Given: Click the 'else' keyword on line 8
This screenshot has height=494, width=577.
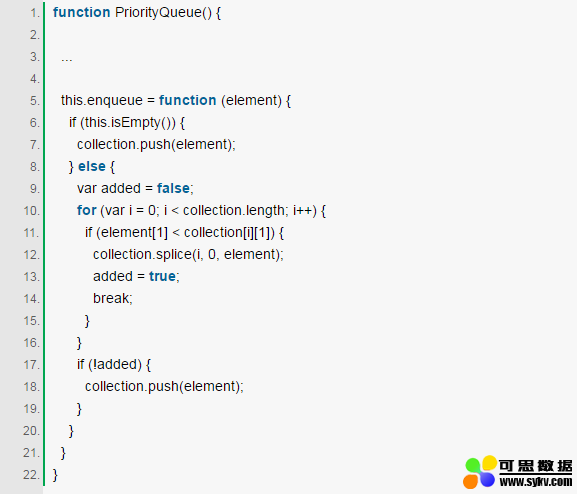Looking at the screenshot, I should point(92,166).
